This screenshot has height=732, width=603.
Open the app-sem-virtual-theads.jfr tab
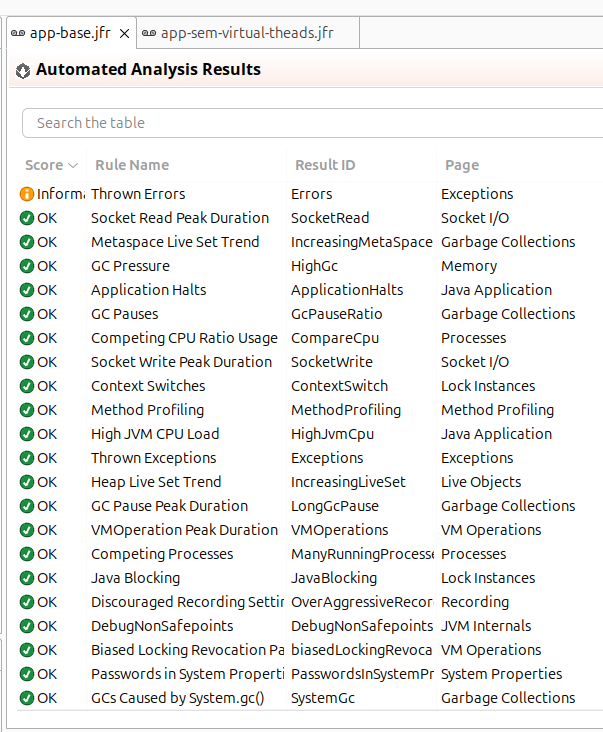(247, 33)
